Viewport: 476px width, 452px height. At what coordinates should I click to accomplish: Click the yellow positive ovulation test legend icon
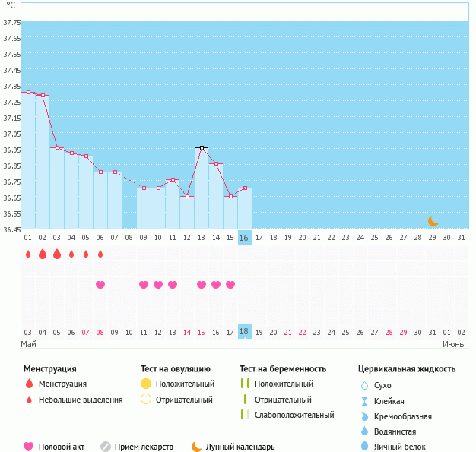(146, 384)
